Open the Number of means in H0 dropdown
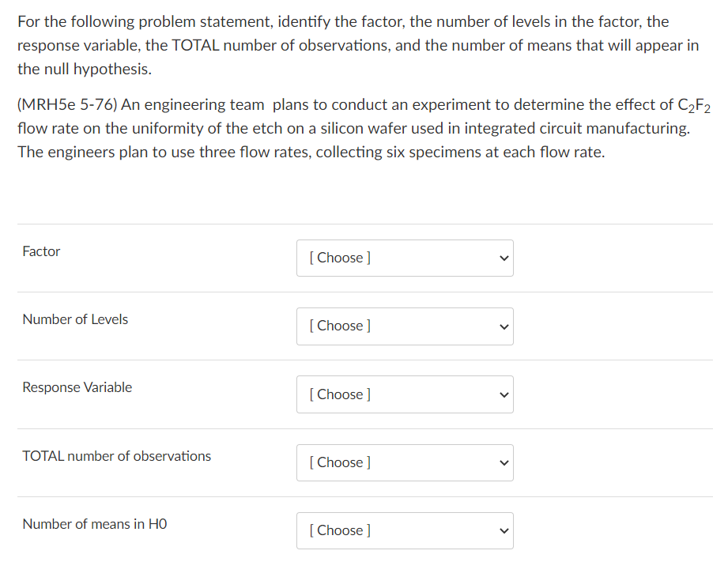The height and width of the screenshot is (577, 728). pyautogui.click(x=405, y=530)
